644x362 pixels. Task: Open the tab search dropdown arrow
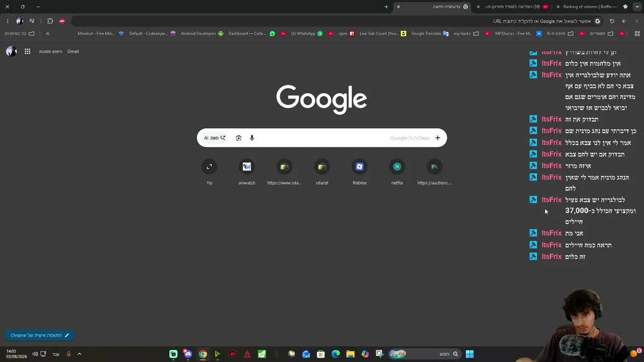point(637,7)
